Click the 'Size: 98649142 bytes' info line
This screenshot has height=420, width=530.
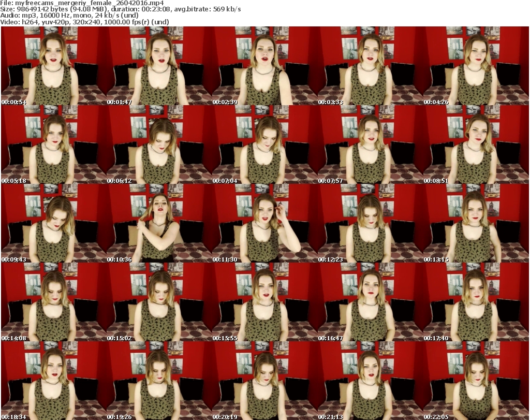pyautogui.click(x=120, y=9)
